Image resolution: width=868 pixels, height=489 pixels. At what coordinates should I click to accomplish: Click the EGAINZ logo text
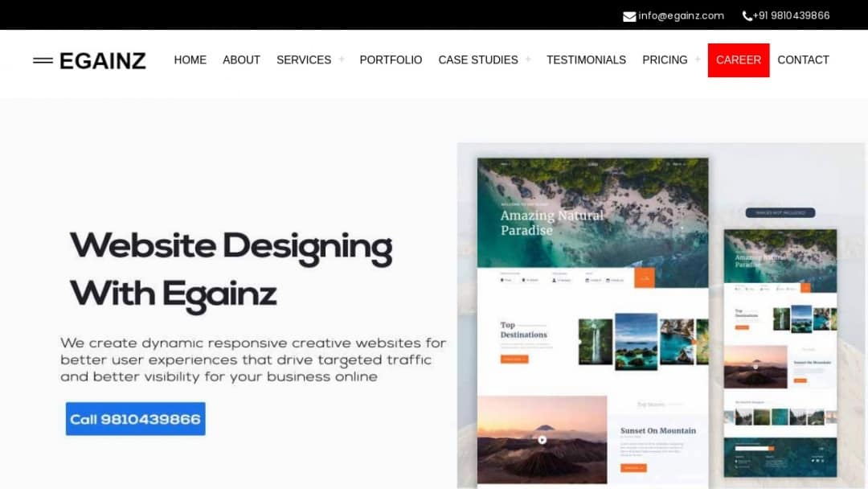(x=102, y=61)
